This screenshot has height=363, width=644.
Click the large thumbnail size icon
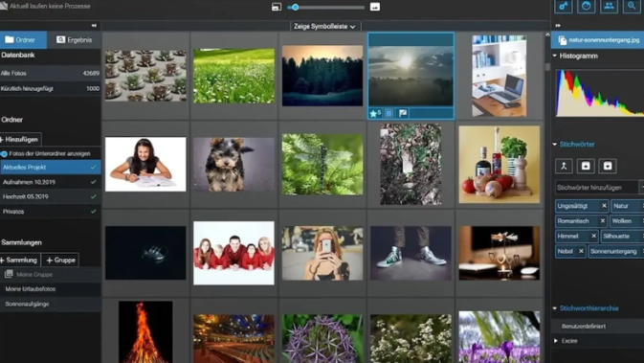(x=374, y=7)
